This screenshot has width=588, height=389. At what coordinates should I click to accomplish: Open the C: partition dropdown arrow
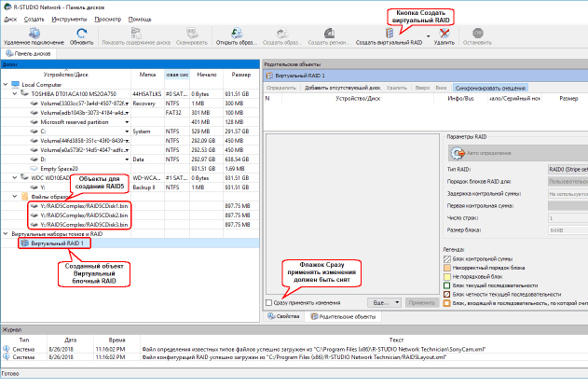127,132
